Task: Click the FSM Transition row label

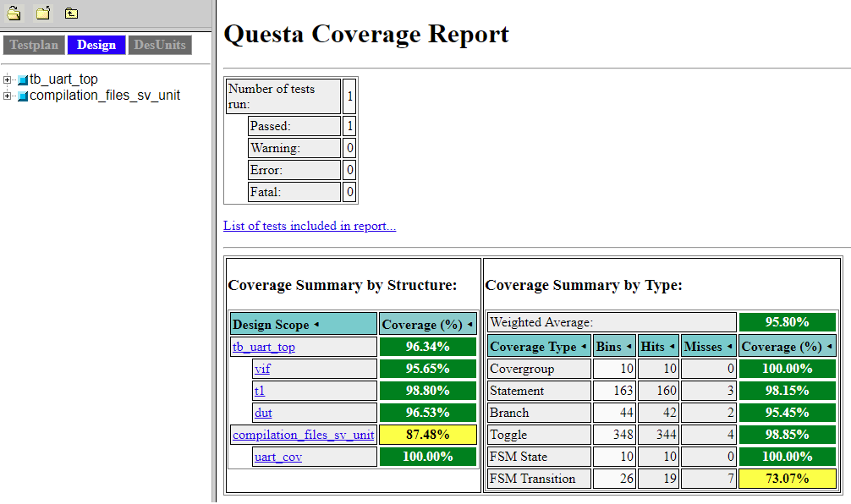Action: pos(539,479)
